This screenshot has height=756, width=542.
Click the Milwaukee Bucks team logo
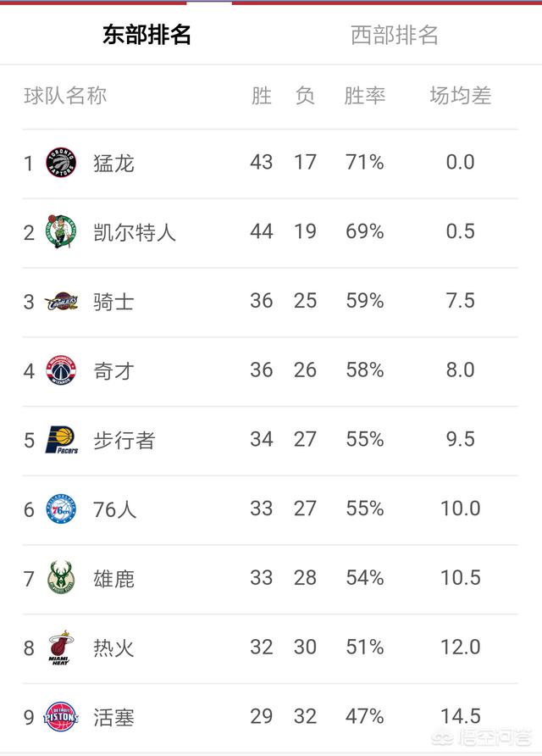(61, 579)
